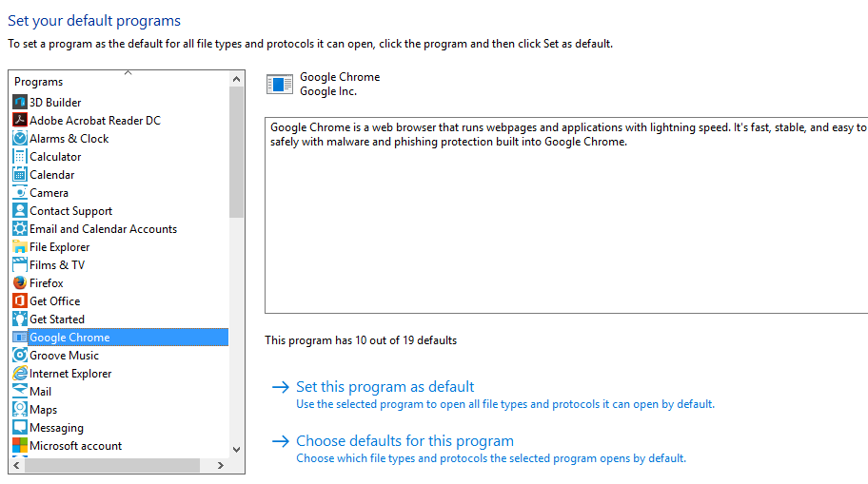Click the Get Office icon
The width and height of the screenshot is (868, 484).
pos(20,300)
